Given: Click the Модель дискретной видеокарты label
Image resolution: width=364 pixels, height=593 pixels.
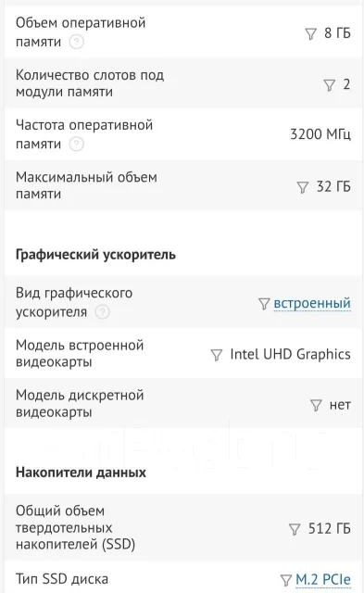Looking at the screenshot, I should [80, 404].
